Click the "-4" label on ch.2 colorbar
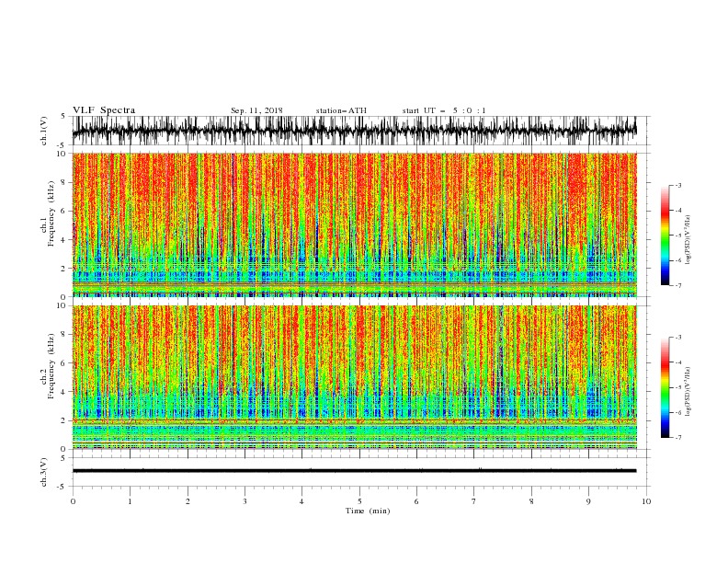The height and width of the screenshot is (563, 728). [678, 362]
